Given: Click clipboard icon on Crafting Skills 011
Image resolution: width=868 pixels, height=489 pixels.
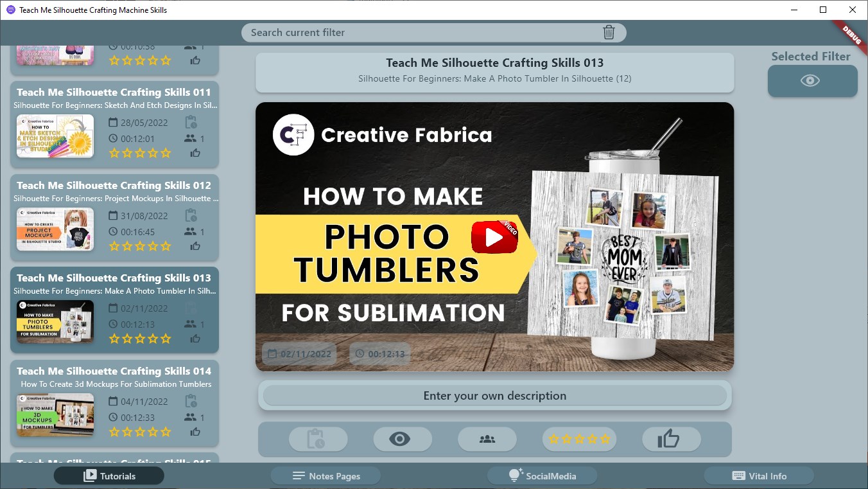Looking at the screenshot, I should [x=191, y=123].
